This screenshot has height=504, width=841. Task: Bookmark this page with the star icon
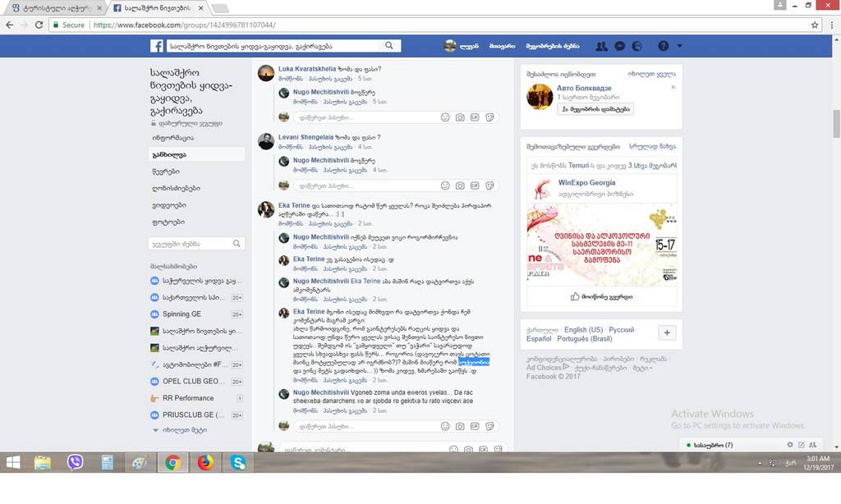click(815, 25)
